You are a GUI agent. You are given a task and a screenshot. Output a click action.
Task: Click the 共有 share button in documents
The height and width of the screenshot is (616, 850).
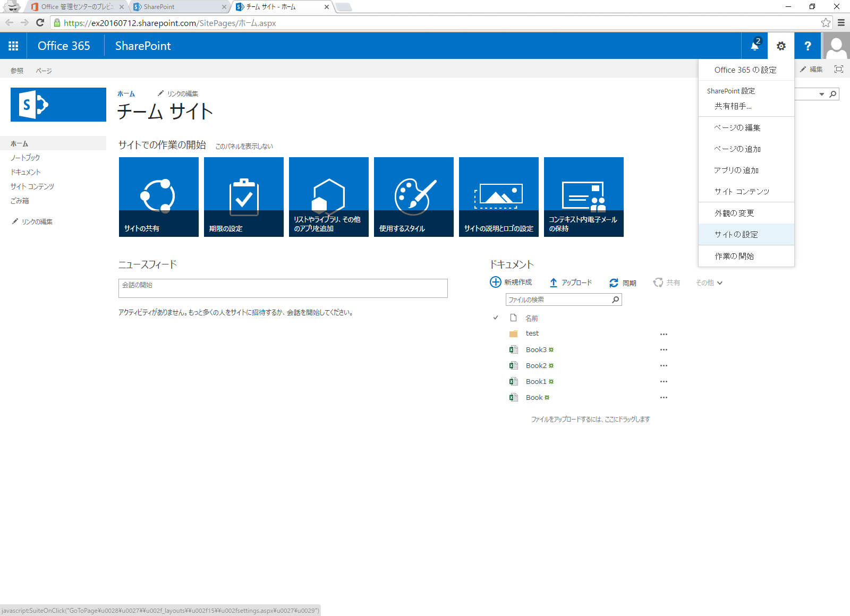click(x=667, y=283)
